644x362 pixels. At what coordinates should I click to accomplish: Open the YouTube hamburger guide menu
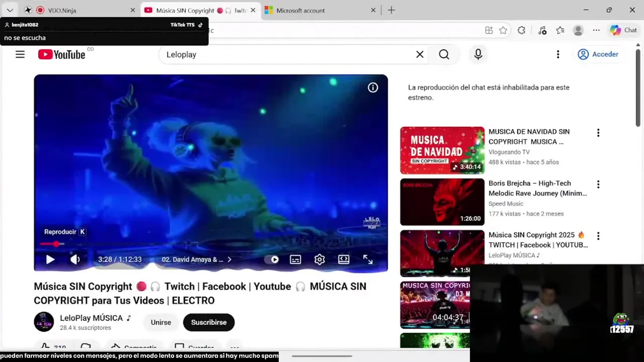(20, 54)
